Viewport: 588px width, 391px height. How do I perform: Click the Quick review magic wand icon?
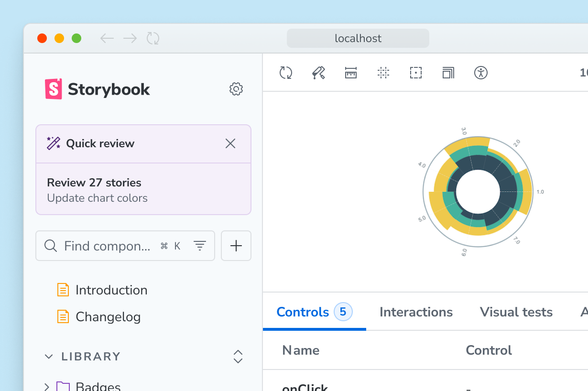[x=54, y=143]
